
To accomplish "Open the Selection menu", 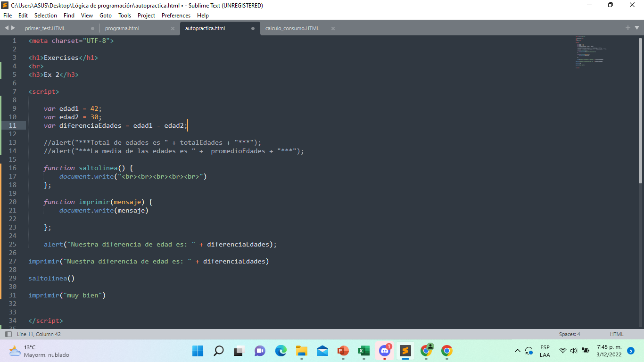I will pyautogui.click(x=46, y=16).
